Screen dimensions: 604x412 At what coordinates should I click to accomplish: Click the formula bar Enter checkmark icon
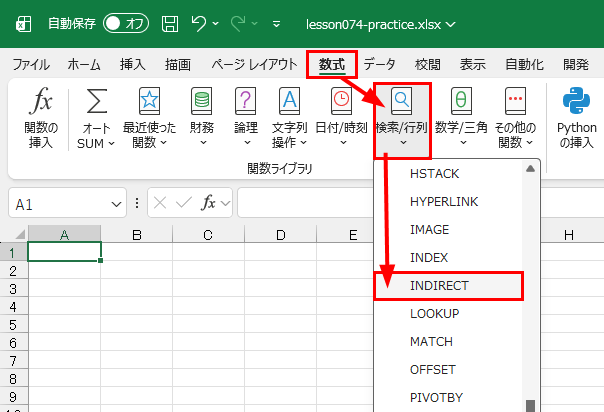184,203
